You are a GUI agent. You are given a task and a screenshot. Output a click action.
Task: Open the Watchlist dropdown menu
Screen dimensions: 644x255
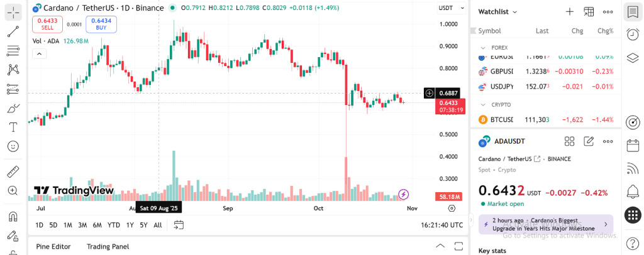pos(497,11)
